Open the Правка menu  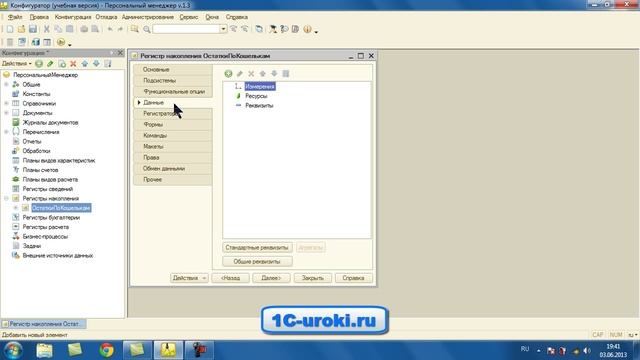tap(39, 17)
